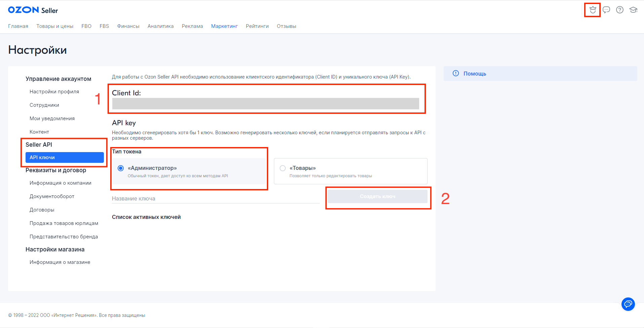Open the Помощь help panel link

point(475,74)
